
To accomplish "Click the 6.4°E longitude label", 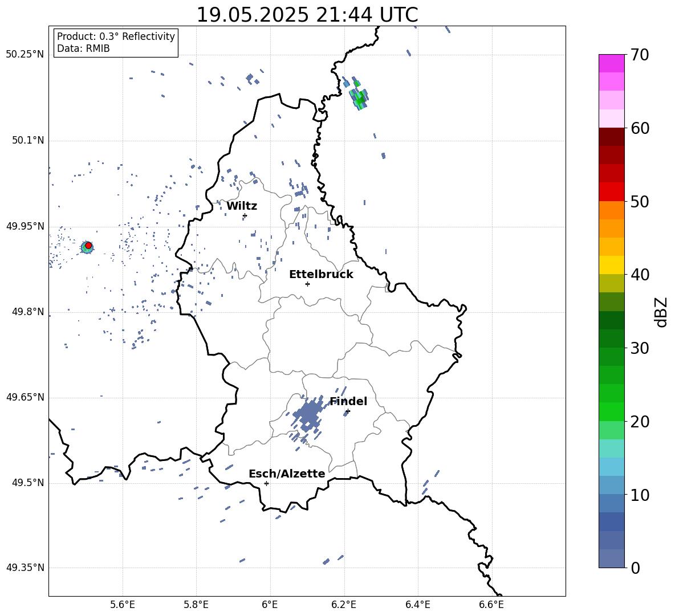I will click(417, 605).
